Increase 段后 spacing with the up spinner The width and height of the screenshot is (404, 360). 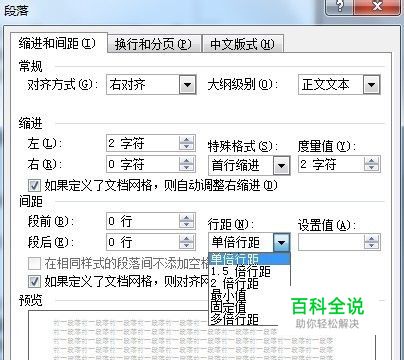187,238
